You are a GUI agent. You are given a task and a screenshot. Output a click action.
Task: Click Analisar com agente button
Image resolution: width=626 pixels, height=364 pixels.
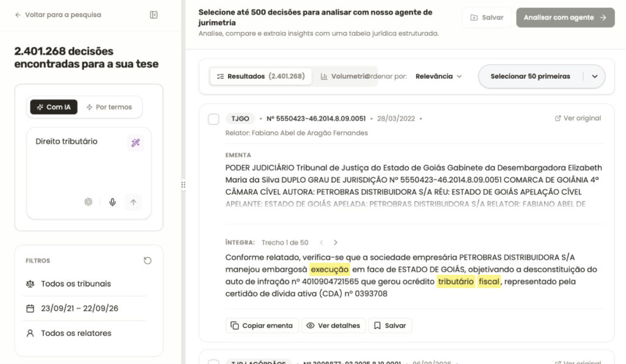(565, 18)
